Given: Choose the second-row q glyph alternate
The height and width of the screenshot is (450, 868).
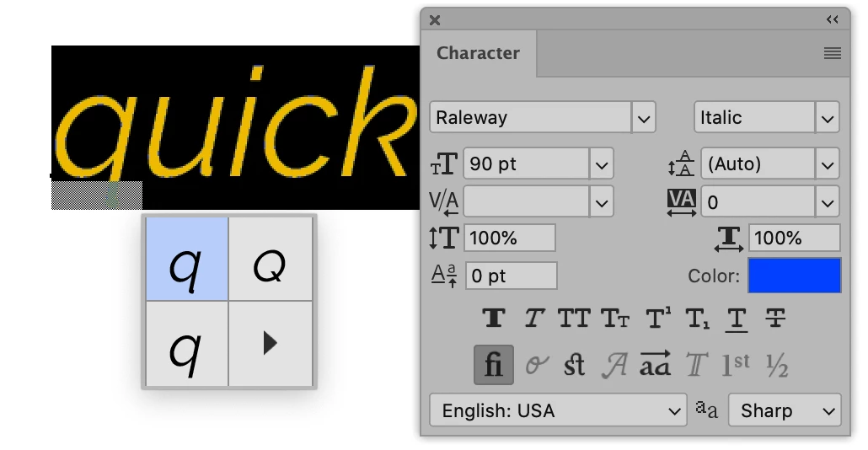Looking at the screenshot, I should [187, 344].
